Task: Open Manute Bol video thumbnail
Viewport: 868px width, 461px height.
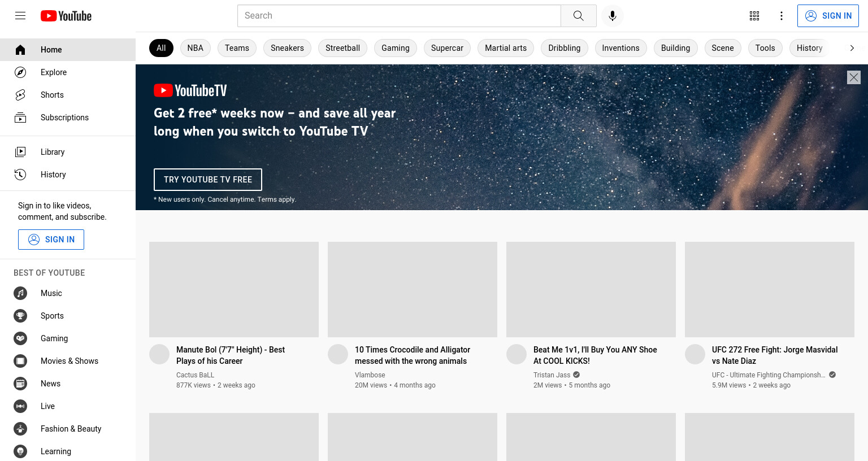Action: (x=234, y=290)
